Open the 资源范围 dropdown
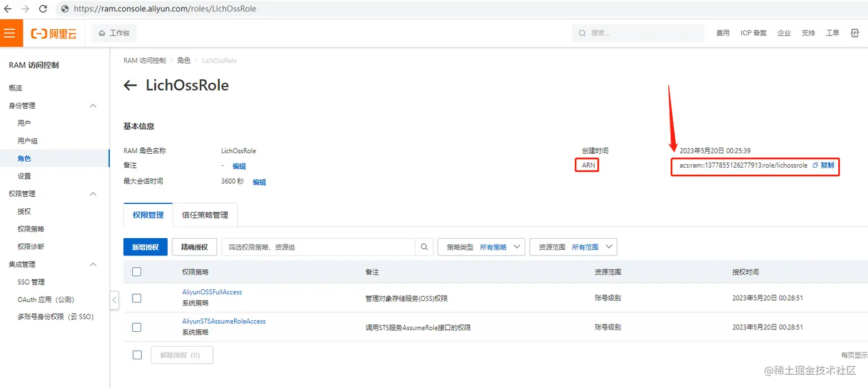This screenshot has height=388, width=868. point(573,247)
